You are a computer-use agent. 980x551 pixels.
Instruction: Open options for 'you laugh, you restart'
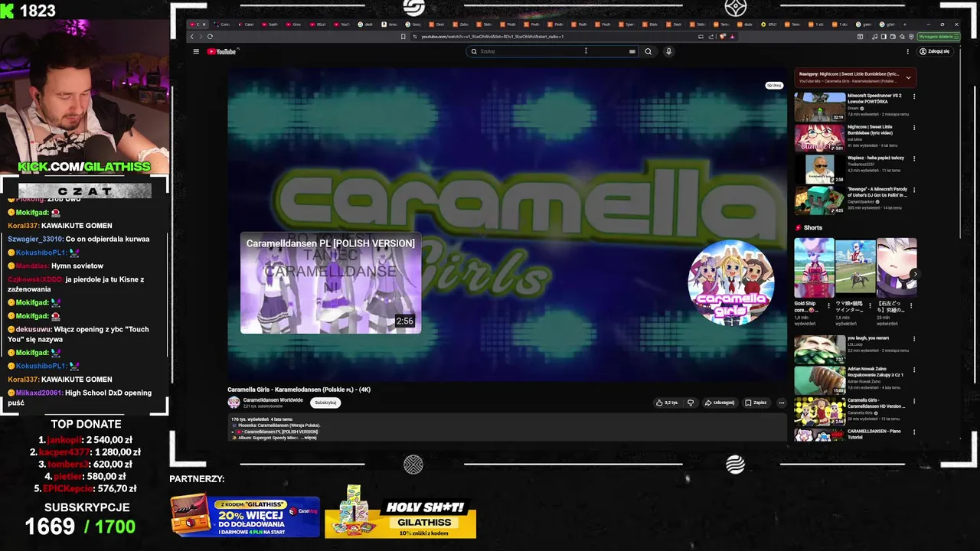(914, 339)
